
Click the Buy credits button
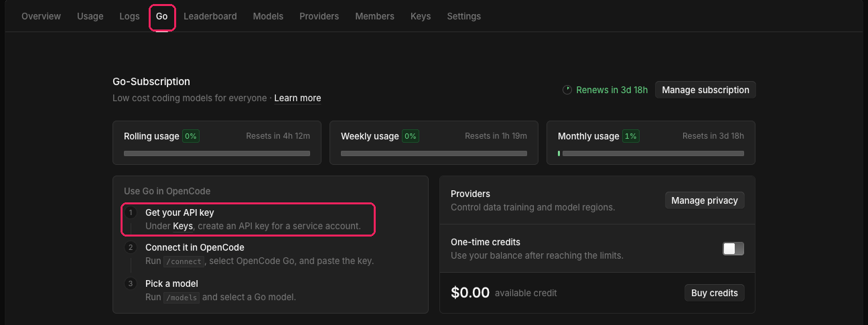715,293
